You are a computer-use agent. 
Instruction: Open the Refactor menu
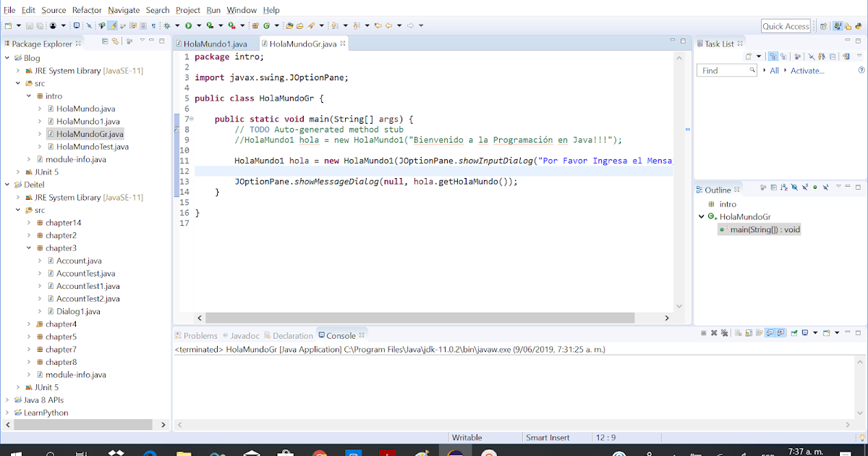point(87,10)
